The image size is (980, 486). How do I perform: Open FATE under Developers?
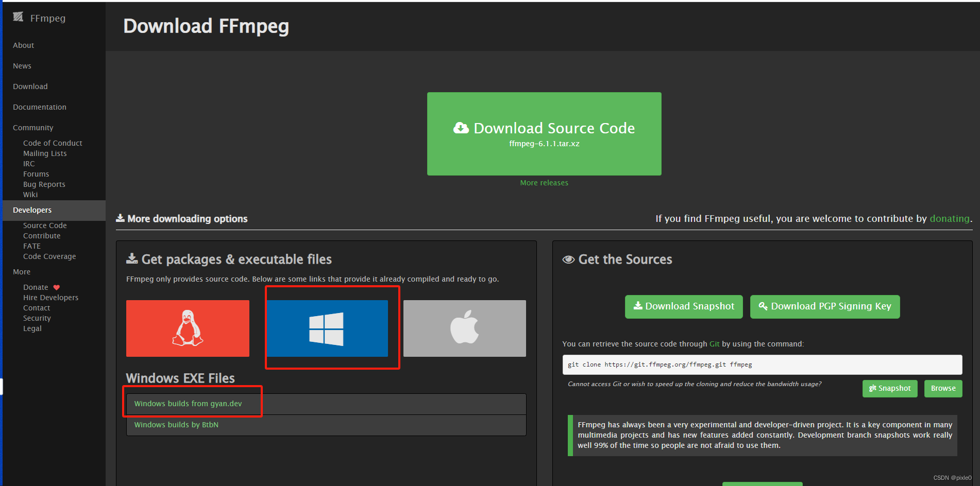click(x=32, y=246)
